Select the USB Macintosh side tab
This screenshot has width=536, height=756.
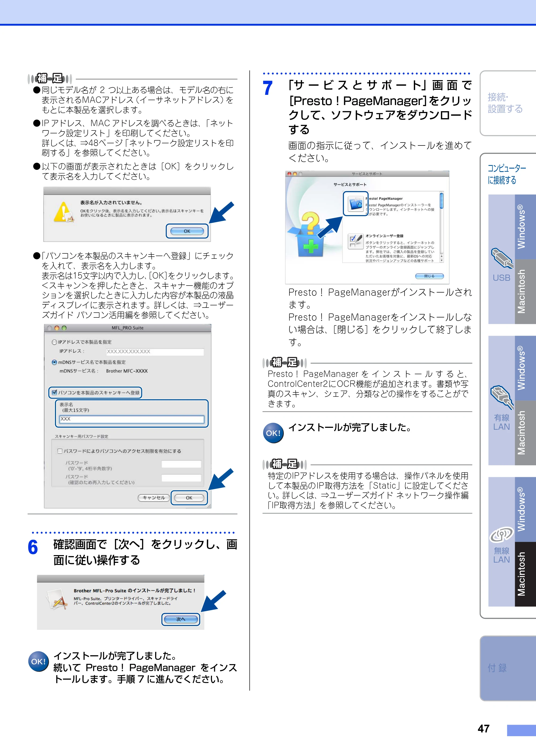click(525, 291)
